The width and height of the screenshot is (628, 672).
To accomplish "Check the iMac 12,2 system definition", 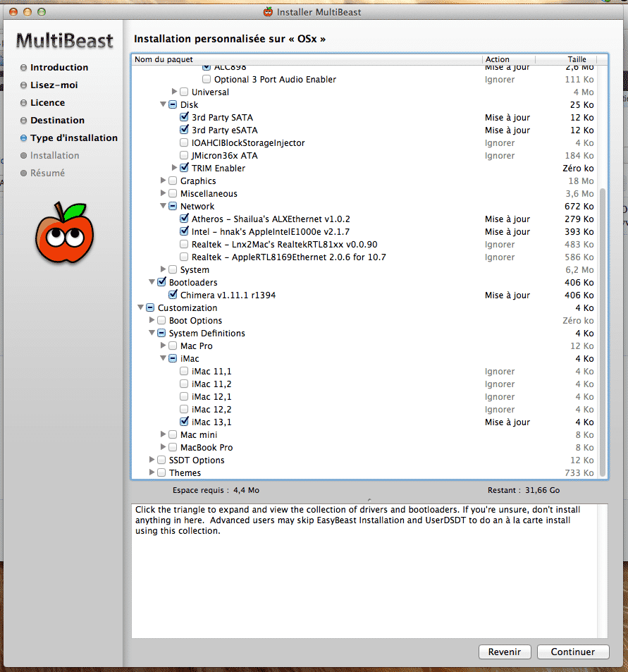I will 185,410.
